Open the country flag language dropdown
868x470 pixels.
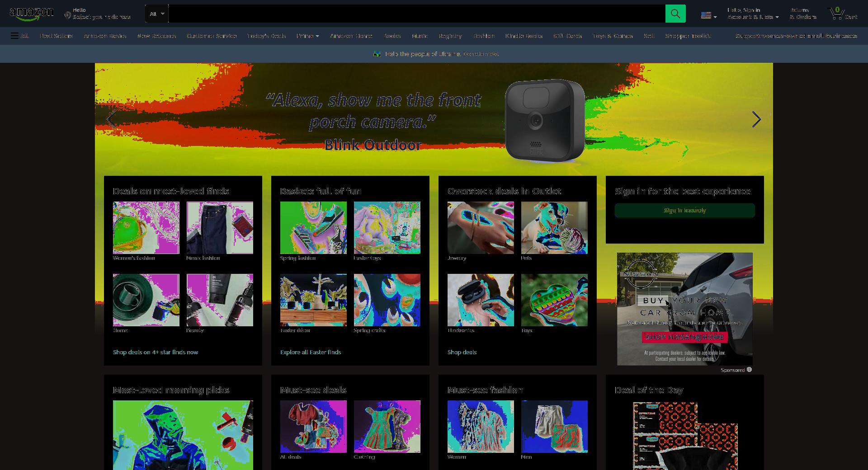coord(708,16)
